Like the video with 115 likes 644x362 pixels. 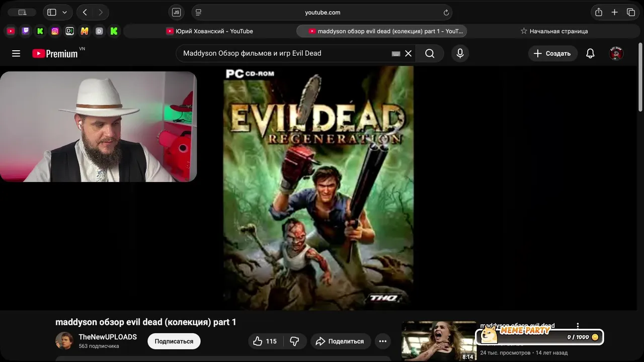(x=265, y=341)
